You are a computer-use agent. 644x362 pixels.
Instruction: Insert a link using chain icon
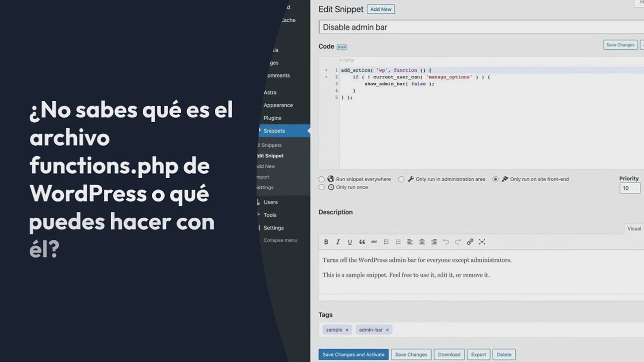tap(470, 242)
